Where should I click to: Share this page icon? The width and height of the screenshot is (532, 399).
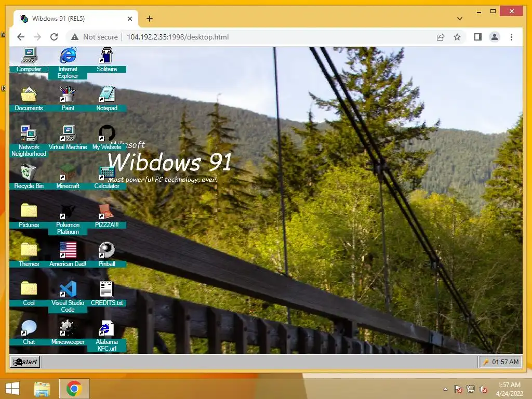tap(441, 37)
